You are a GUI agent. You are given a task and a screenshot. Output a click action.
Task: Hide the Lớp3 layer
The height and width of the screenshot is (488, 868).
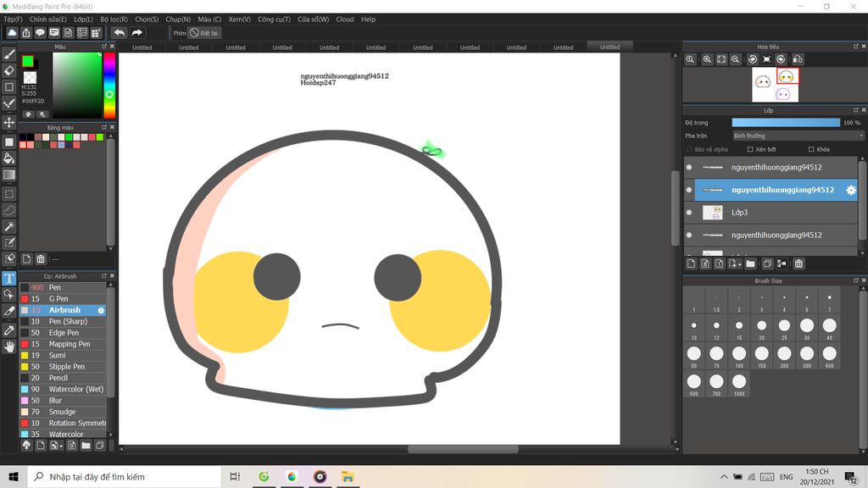click(x=689, y=213)
